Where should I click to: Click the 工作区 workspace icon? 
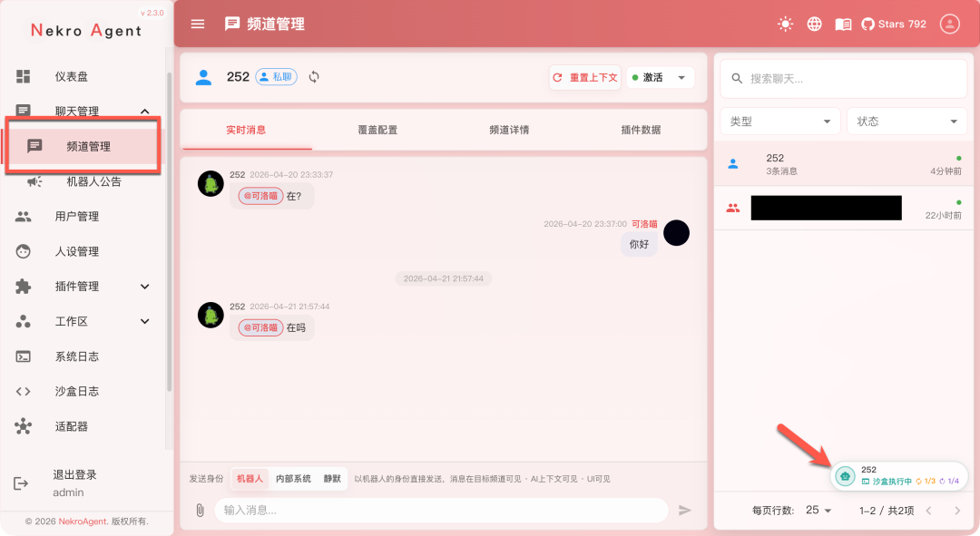click(23, 321)
